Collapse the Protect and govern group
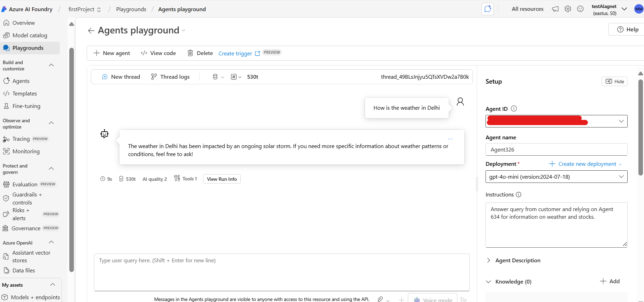The height and width of the screenshot is (302, 644). click(51, 169)
